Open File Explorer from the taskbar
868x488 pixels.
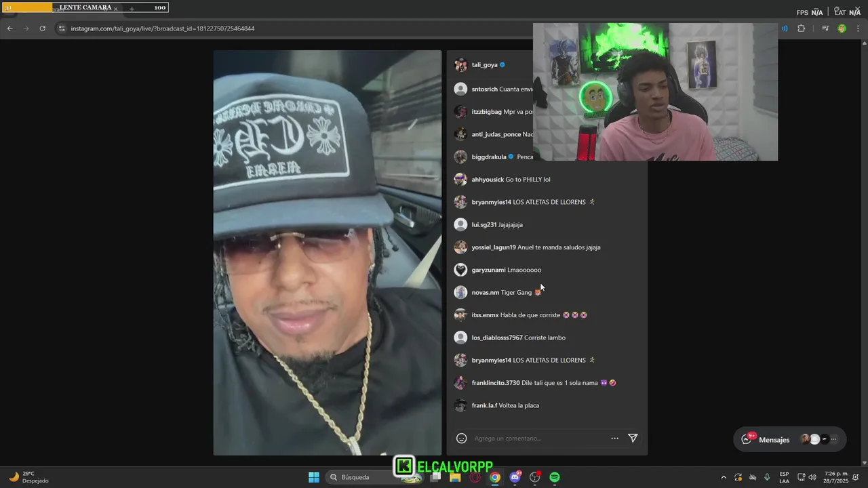pyautogui.click(x=455, y=477)
